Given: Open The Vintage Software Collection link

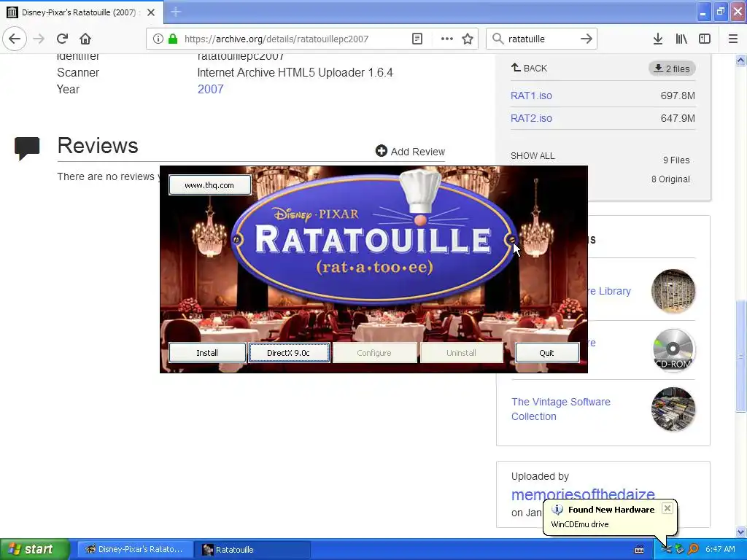Looking at the screenshot, I should click(x=561, y=409).
